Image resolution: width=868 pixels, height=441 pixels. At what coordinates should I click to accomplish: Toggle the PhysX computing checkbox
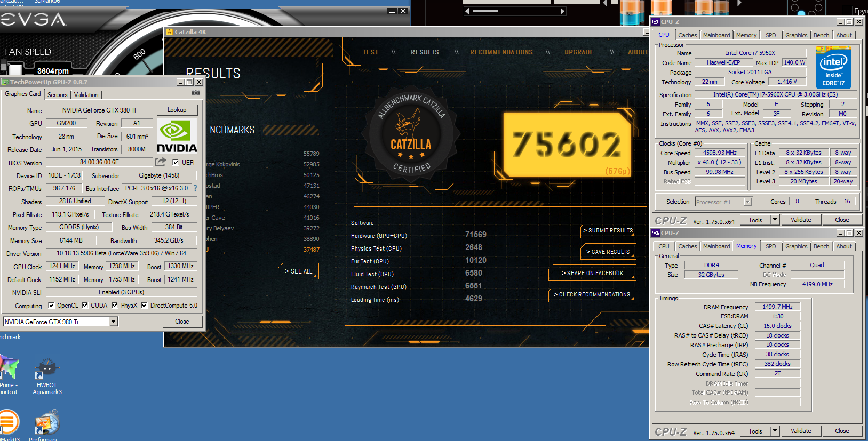click(115, 306)
